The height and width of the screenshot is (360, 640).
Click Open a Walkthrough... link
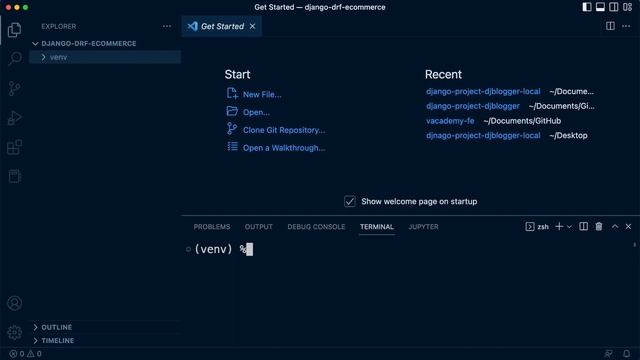(x=284, y=148)
